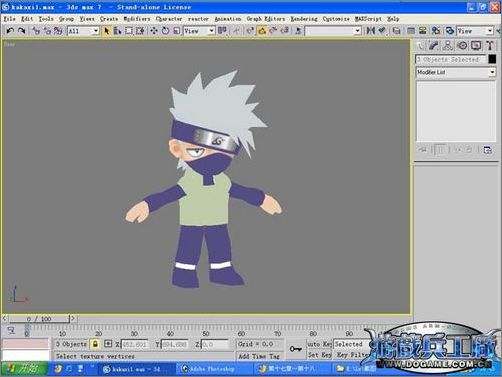Viewport: 502px width, 377px height.
Task: Click Add Time Tag
Action: [259, 356]
